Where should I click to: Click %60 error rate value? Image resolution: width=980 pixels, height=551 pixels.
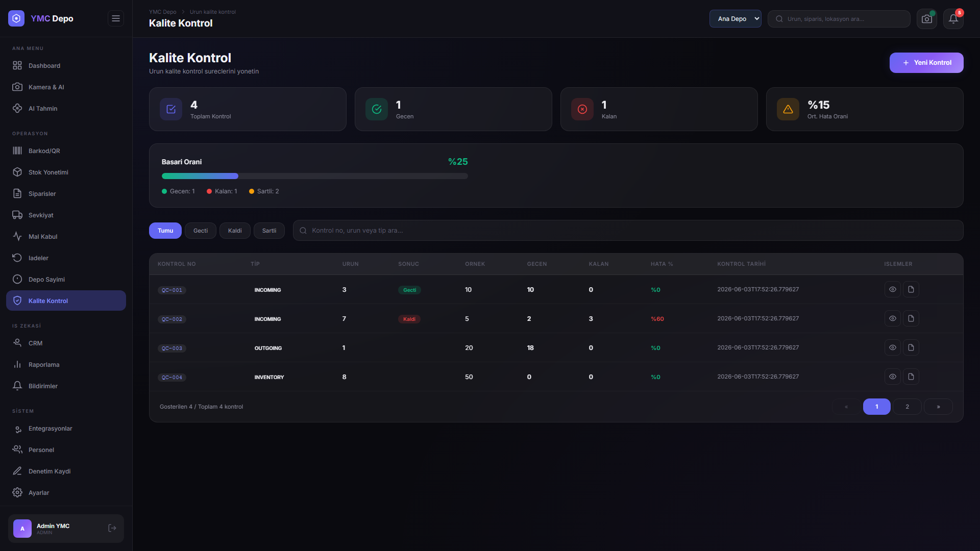pos(657,319)
